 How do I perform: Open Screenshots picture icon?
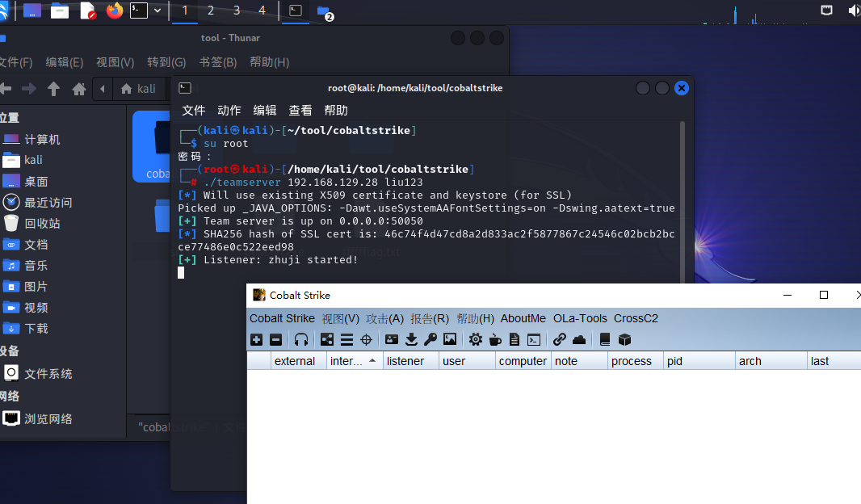point(450,340)
